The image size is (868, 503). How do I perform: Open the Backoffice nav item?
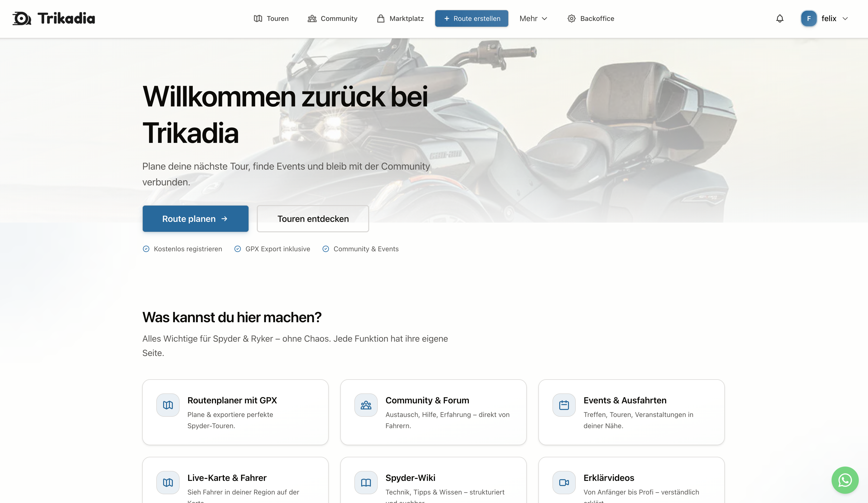click(591, 19)
